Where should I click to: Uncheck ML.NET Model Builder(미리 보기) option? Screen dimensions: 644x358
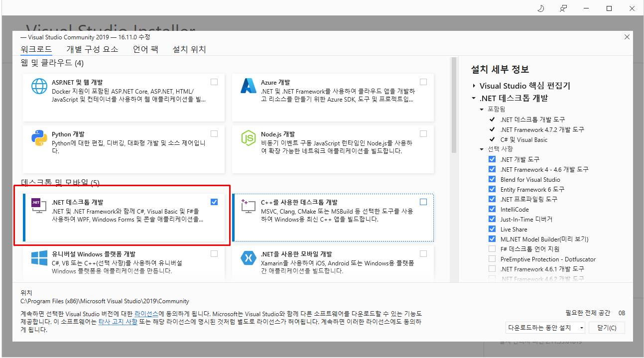click(x=492, y=239)
